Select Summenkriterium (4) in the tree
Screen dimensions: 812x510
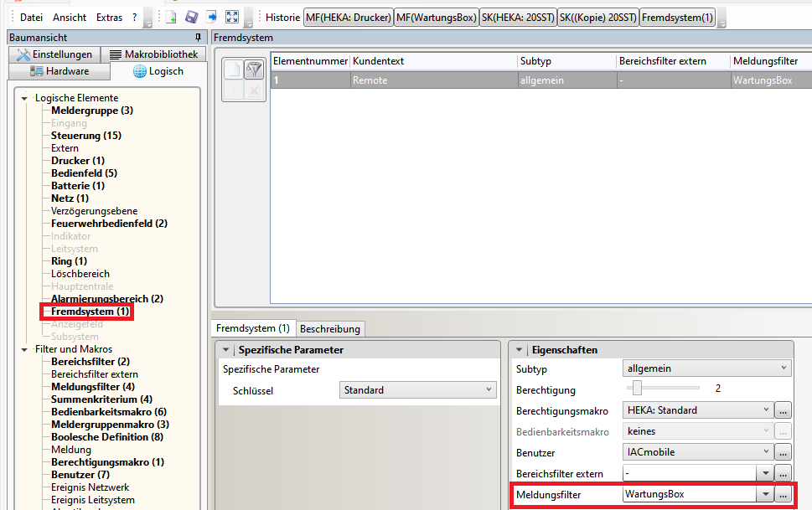tap(101, 399)
